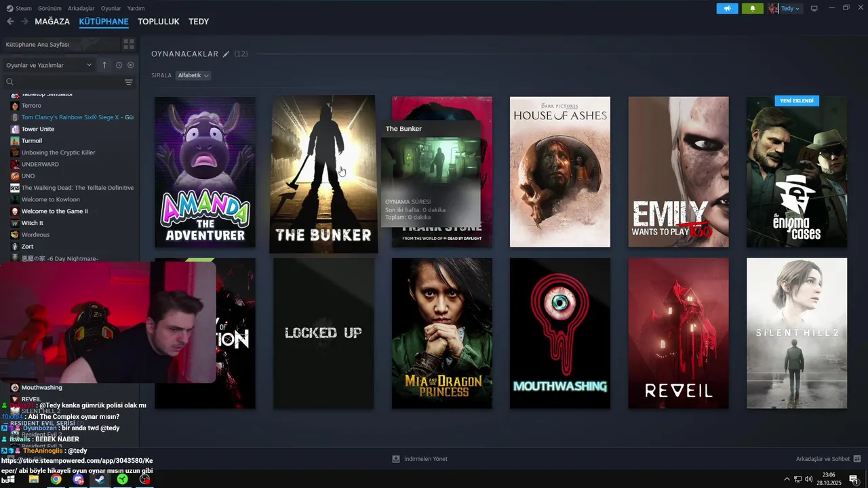Image resolution: width=868 pixels, height=488 pixels.
Task: Click İndirmeleri Yönet downloads link
Action: 420,459
